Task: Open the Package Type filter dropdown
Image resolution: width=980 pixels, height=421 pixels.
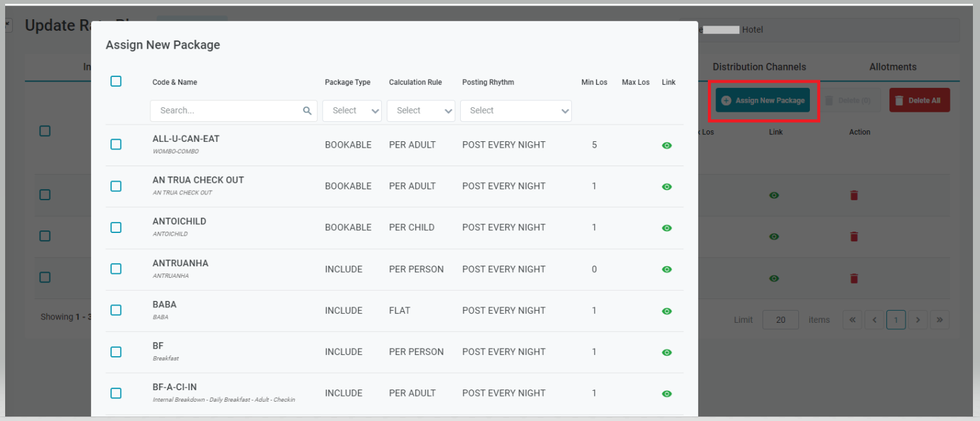Action: pos(352,110)
